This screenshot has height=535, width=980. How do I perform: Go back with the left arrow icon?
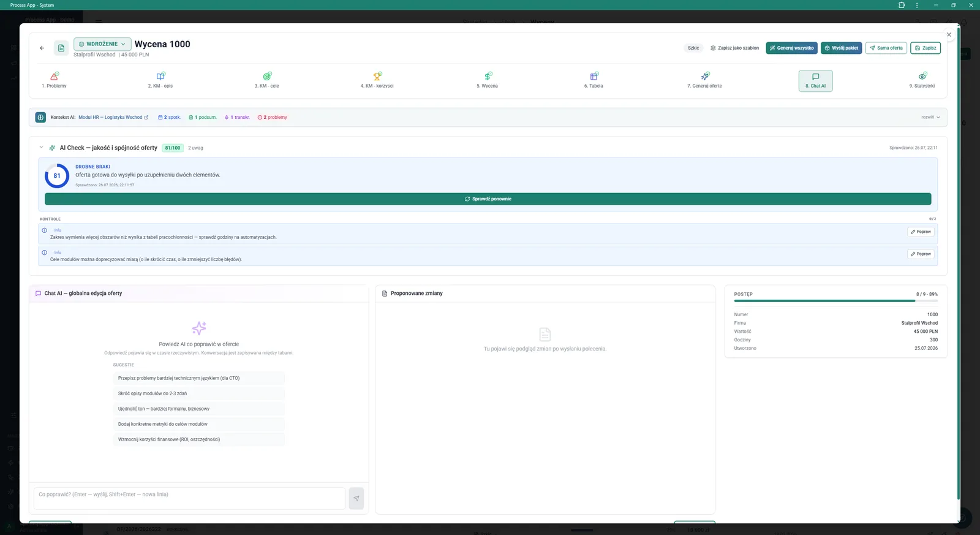click(x=42, y=48)
